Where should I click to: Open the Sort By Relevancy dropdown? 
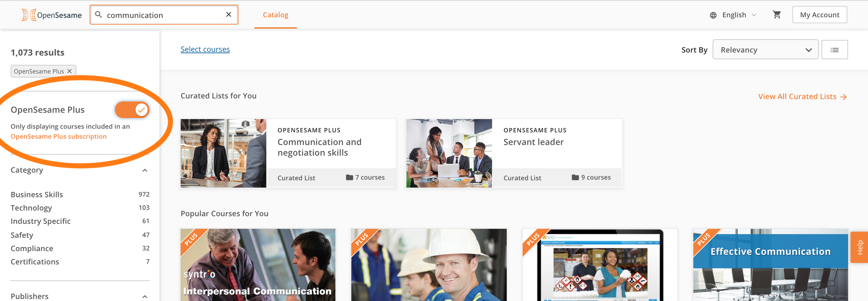[765, 50]
